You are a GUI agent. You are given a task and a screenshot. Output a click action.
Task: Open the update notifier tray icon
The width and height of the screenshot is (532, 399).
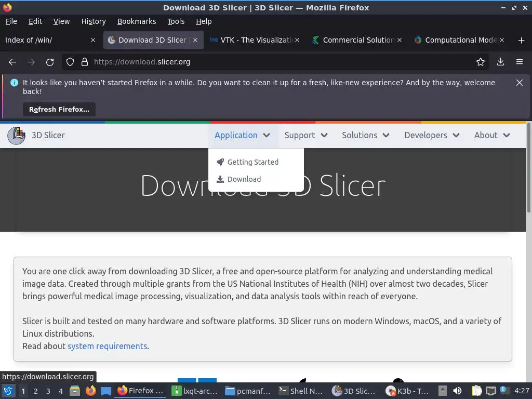click(x=504, y=390)
